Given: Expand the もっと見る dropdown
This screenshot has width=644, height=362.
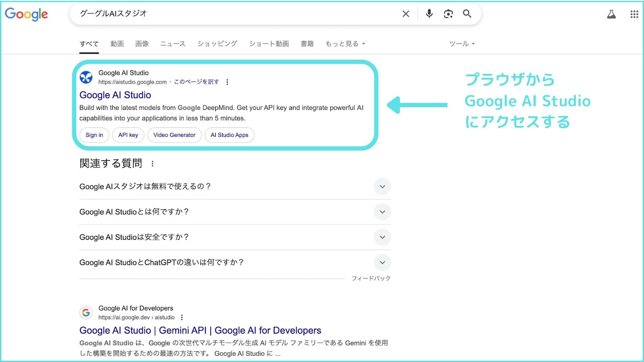Looking at the screenshot, I should tap(345, 44).
